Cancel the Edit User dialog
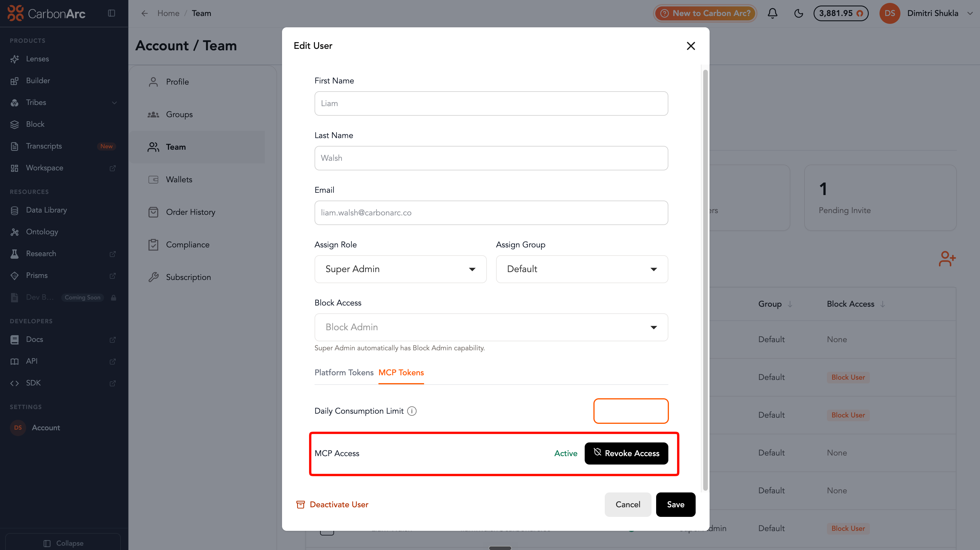 (628, 505)
